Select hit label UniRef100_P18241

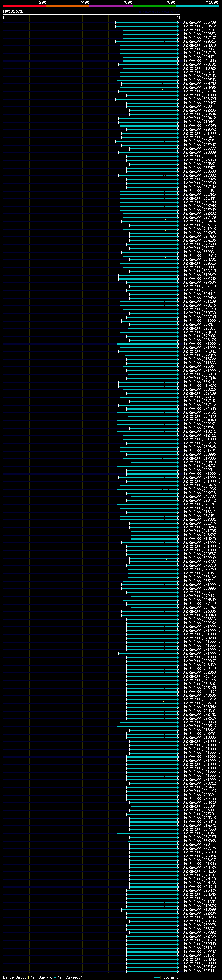199,431
